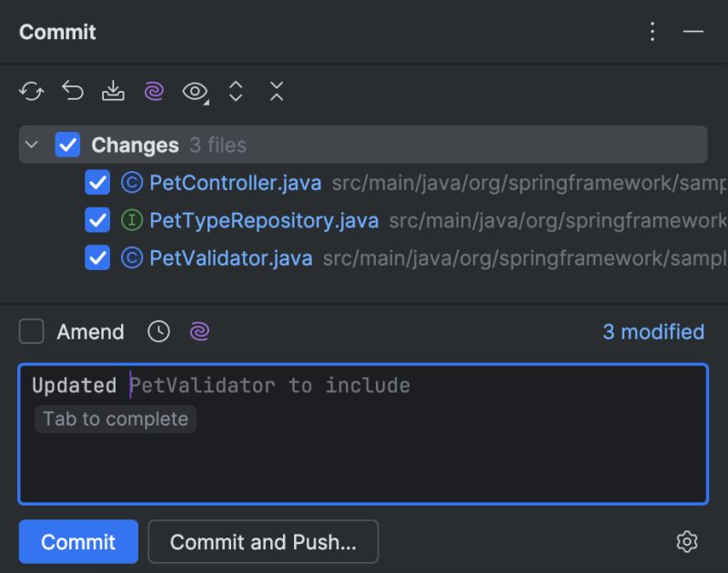The image size is (728, 573).
Task: Click the Refresh changes icon in toolbar
Action: click(33, 91)
